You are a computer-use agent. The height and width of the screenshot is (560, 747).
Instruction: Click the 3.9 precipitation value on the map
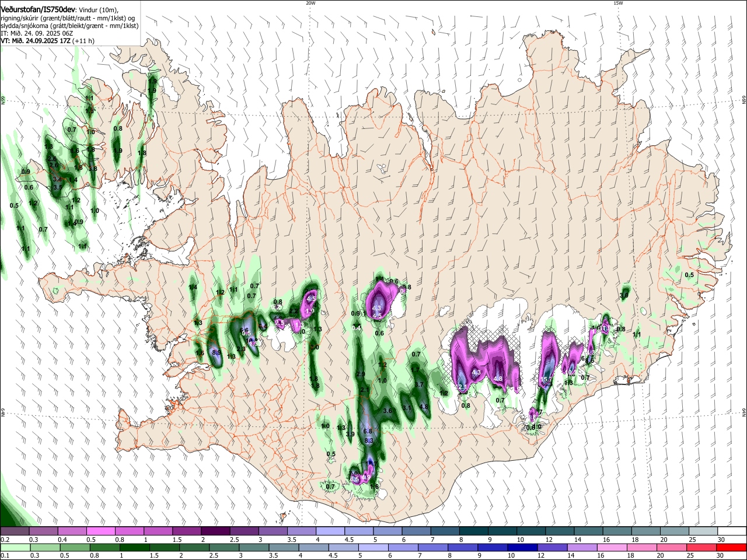pyautogui.click(x=350, y=434)
